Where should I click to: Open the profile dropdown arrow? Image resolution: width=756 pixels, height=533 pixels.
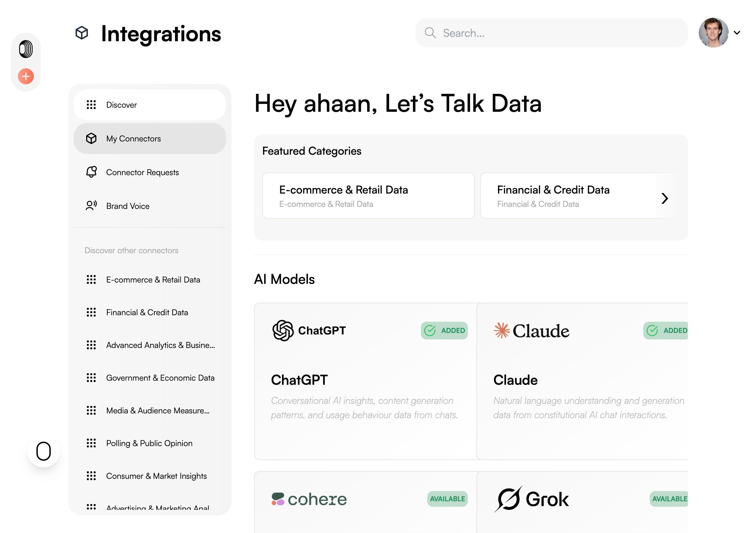click(x=737, y=33)
